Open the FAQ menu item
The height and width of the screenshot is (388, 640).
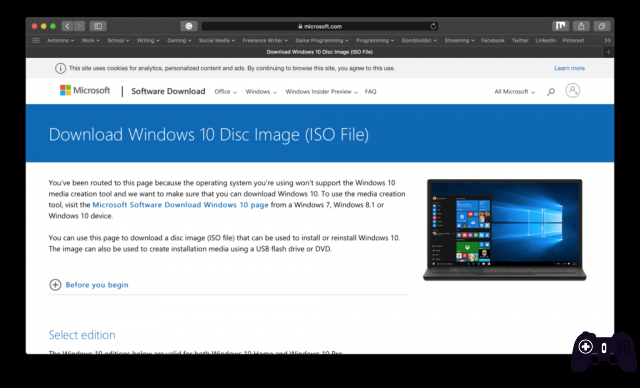371,92
